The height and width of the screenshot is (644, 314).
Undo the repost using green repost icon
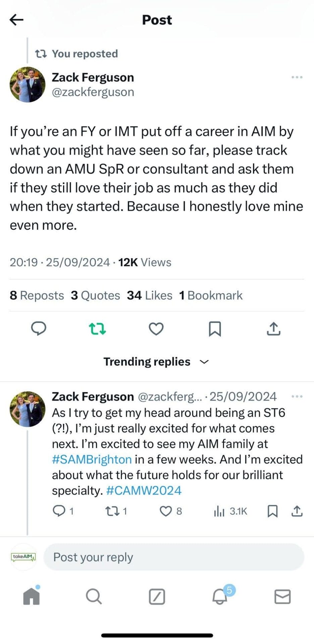(97, 329)
